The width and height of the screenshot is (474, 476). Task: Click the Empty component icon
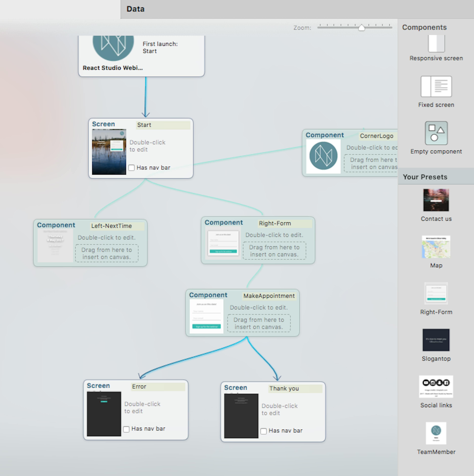pyautogui.click(x=436, y=133)
